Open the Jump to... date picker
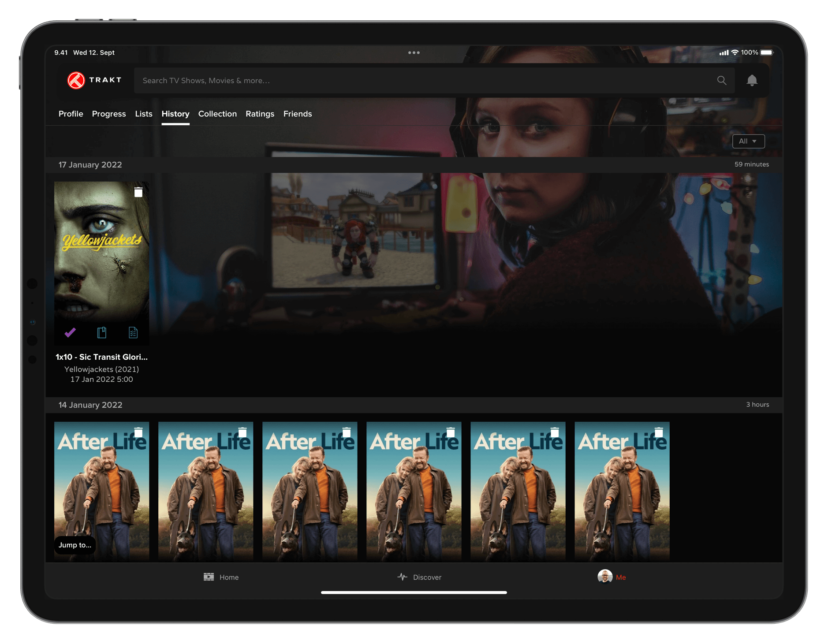Image resolution: width=828 pixels, height=644 pixels. (75, 545)
